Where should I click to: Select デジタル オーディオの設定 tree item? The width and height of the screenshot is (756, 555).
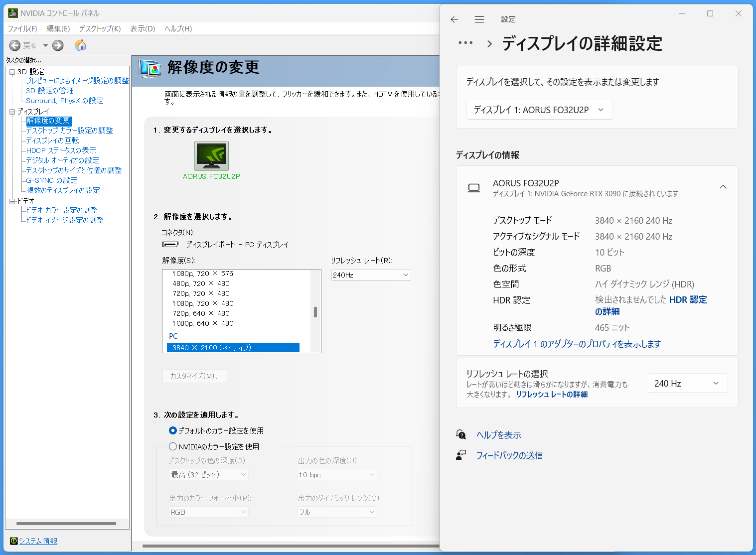tap(63, 160)
